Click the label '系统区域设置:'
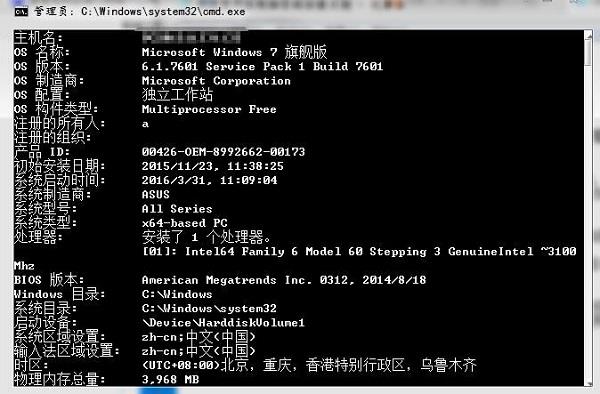Screen dimensions: 600x394 (59, 337)
